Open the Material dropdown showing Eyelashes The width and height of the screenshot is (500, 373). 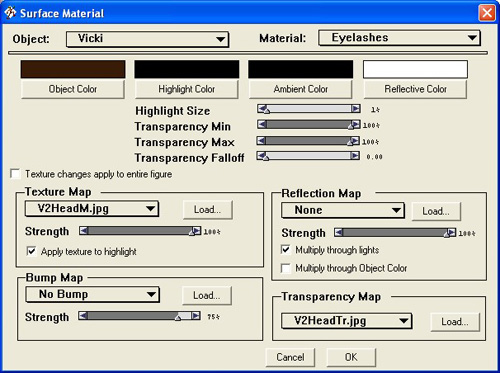pyautogui.click(x=399, y=38)
